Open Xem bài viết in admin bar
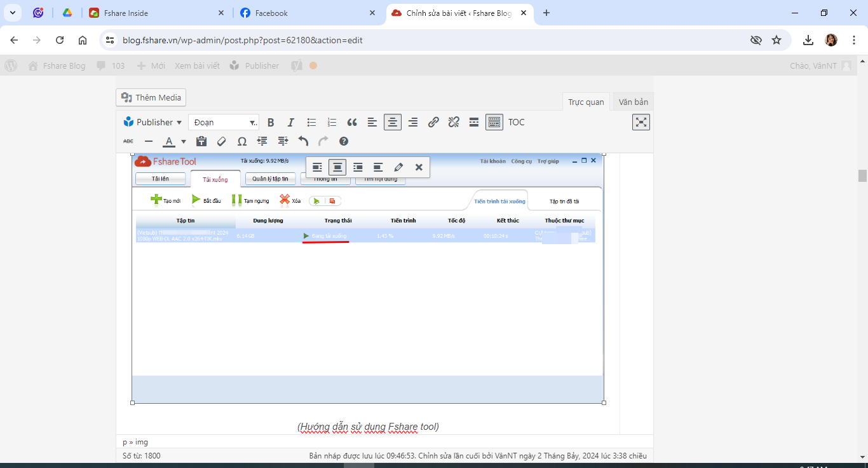868x468 pixels. (x=197, y=65)
